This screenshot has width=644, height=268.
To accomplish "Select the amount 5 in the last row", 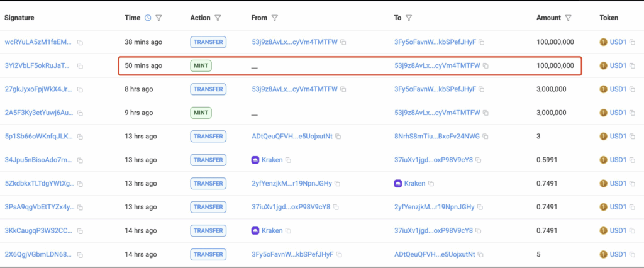I will point(538,254).
